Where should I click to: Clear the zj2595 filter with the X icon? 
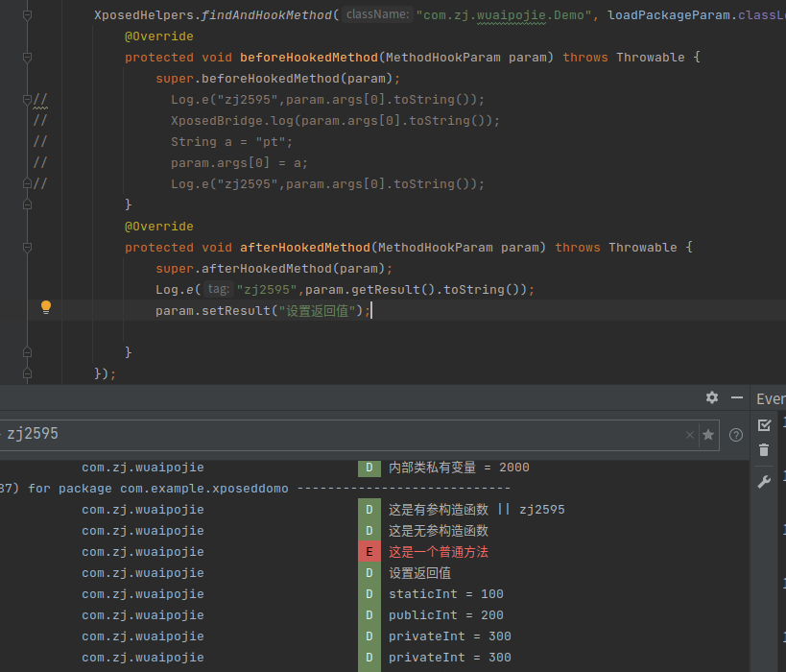pos(690,435)
